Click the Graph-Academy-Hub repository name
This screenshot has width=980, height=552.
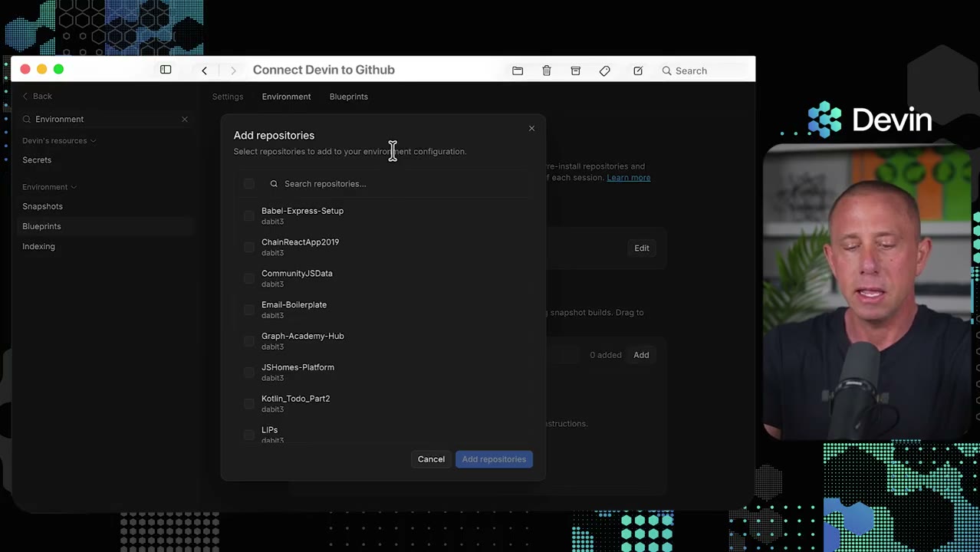pos(302,336)
